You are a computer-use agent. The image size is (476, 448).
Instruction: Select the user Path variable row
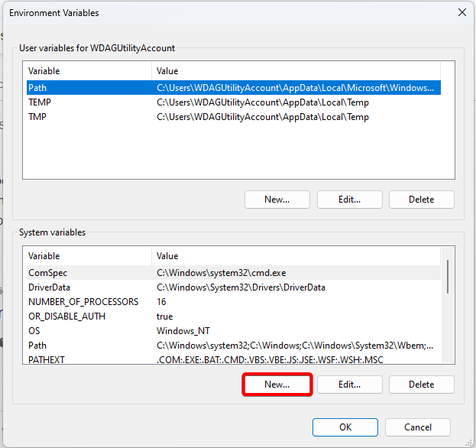(234, 88)
